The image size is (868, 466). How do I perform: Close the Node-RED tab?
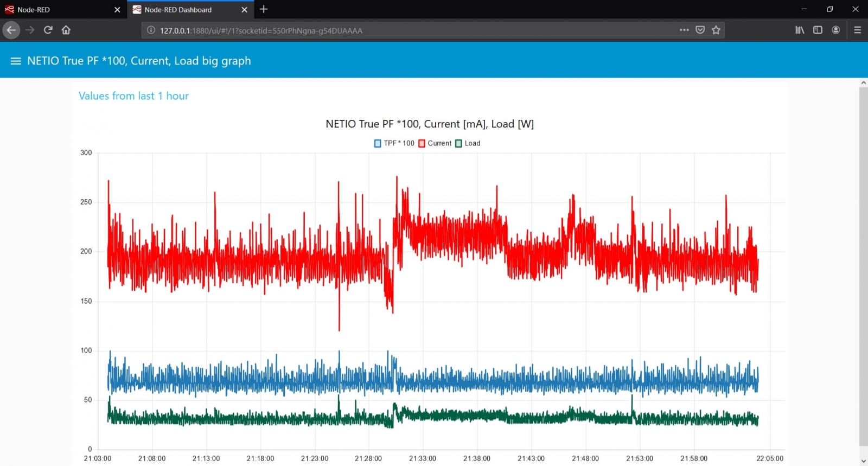click(117, 10)
